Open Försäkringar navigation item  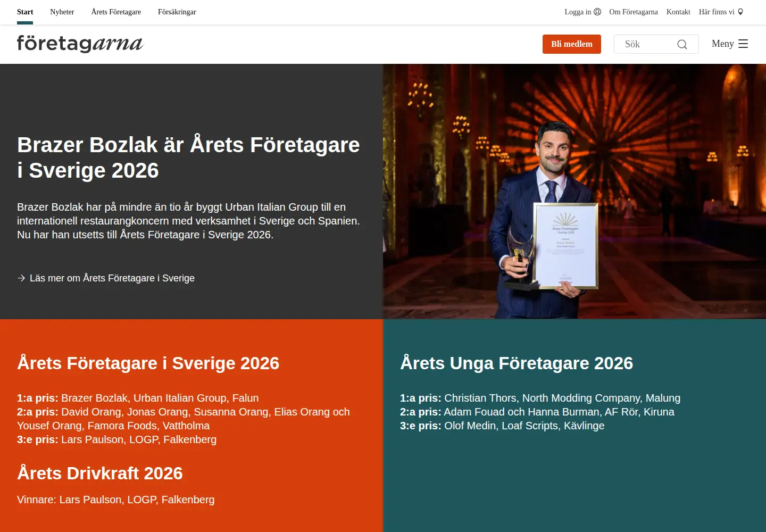[x=177, y=12]
